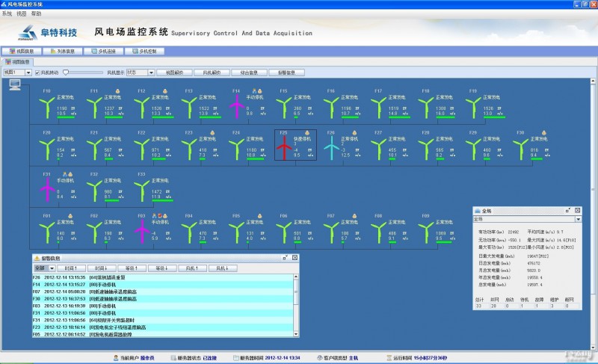
Task: Click the 视图信息 toolbar button
Action: (22, 51)
